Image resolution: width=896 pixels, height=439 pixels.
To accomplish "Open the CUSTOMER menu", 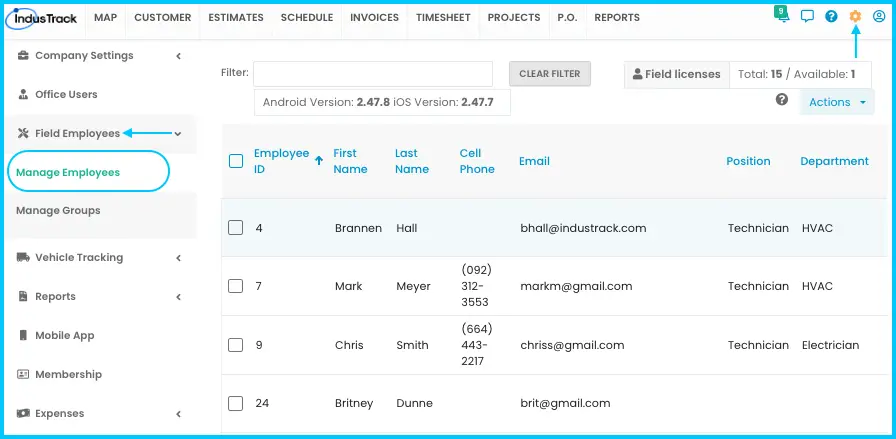I will [x=162, y=18].
